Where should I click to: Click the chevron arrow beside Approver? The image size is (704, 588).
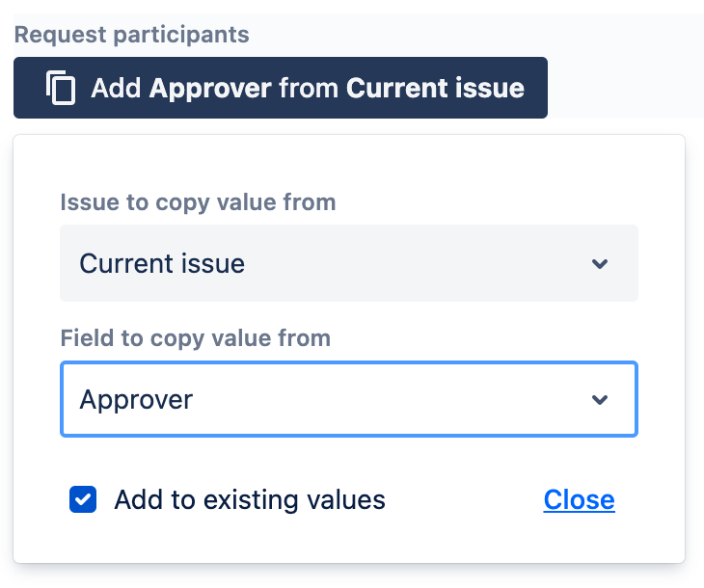(600, 399)
